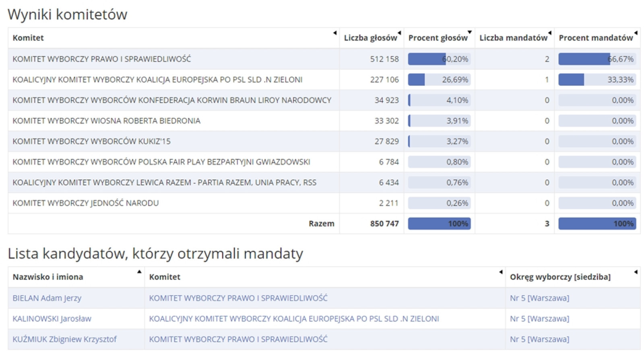Sort by Okręg wyborczy column arrow
The width and height of the screenshot is (644, 352).
(636, 272)
